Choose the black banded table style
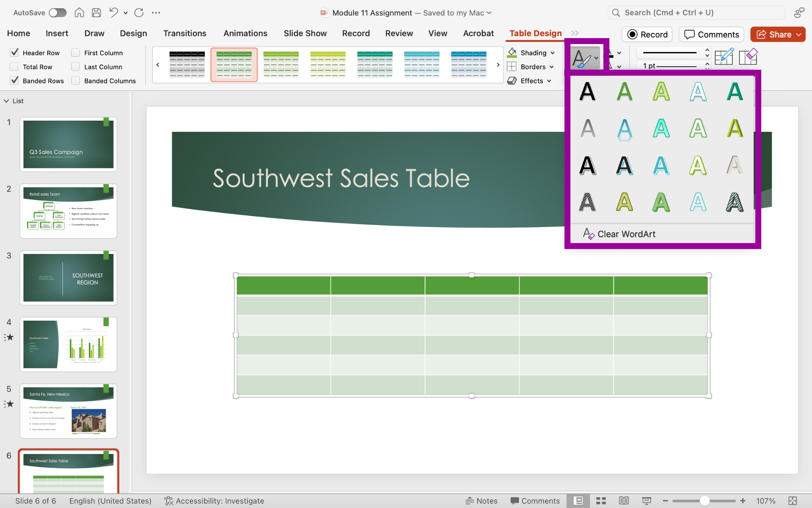This screenshot has width=812, height=508. (x=187, y=64)
